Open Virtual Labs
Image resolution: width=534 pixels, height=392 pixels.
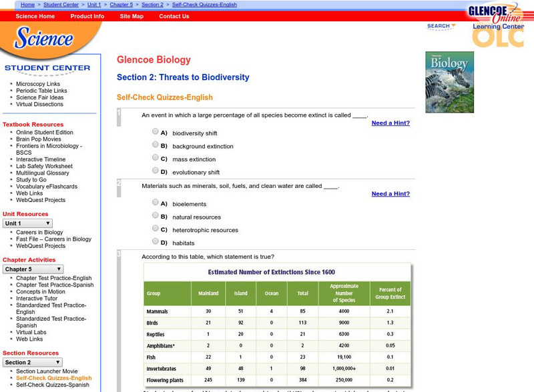pyautogui.click(x=31, y=332)
